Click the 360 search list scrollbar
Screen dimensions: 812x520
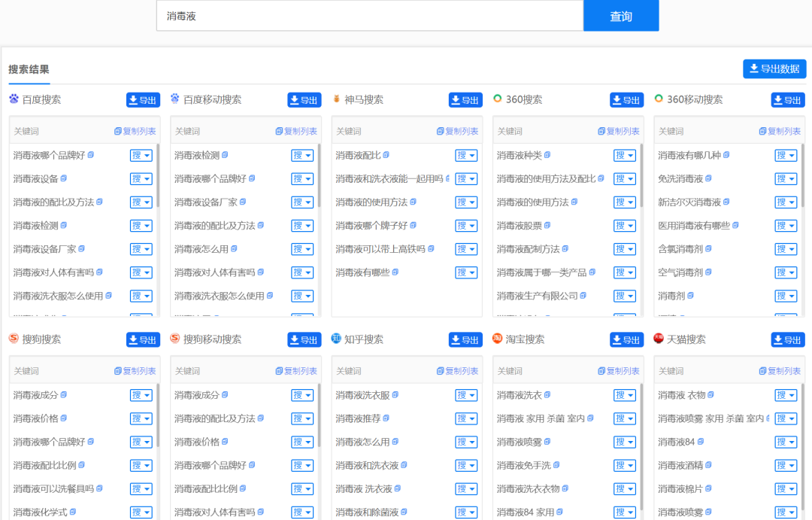[x=641, y=176]
